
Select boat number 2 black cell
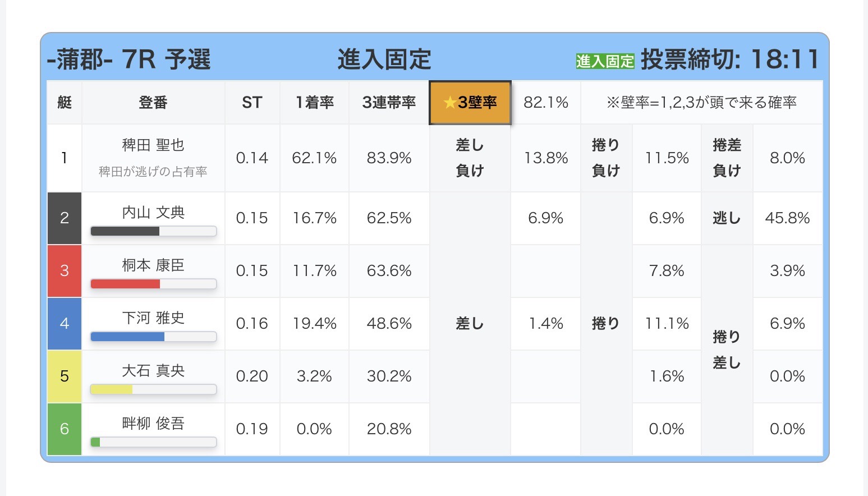click(65, 218)
